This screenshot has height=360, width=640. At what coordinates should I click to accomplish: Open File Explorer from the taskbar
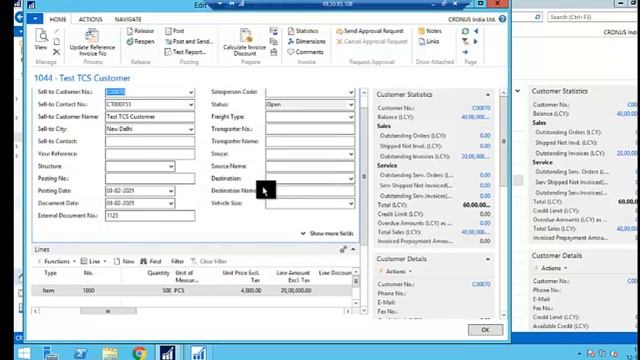(x=110, y=353)
